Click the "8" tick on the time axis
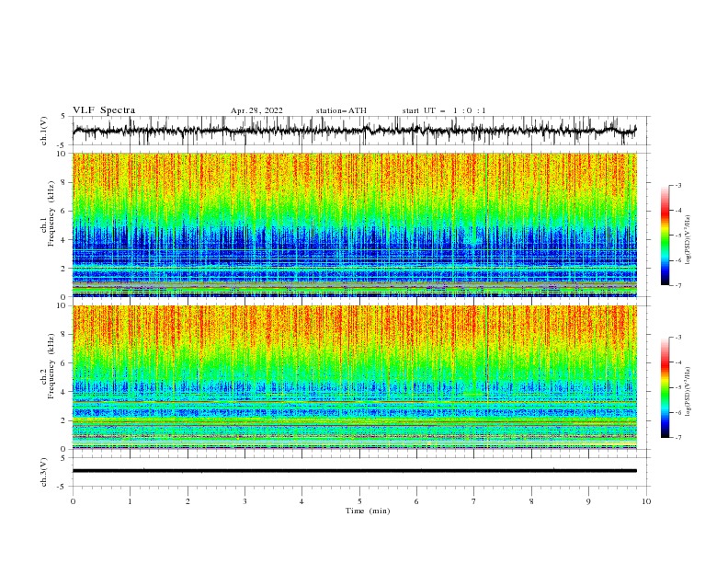 531,501
